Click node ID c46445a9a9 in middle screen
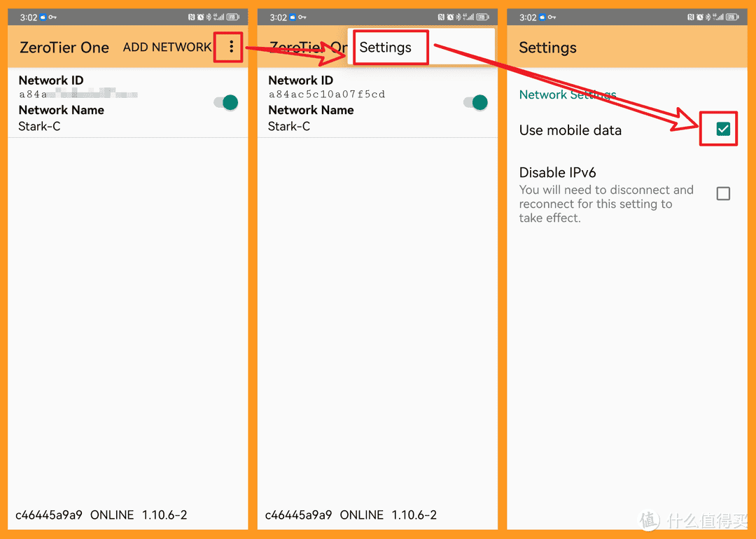The width and height of the screenshot is (756, 539). point(298,515)
